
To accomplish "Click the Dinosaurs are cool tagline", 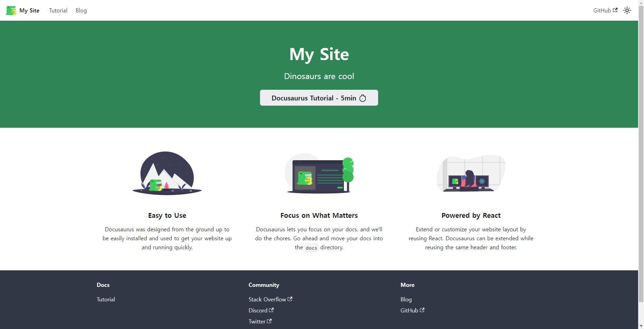I will click(x=319, y=76).
